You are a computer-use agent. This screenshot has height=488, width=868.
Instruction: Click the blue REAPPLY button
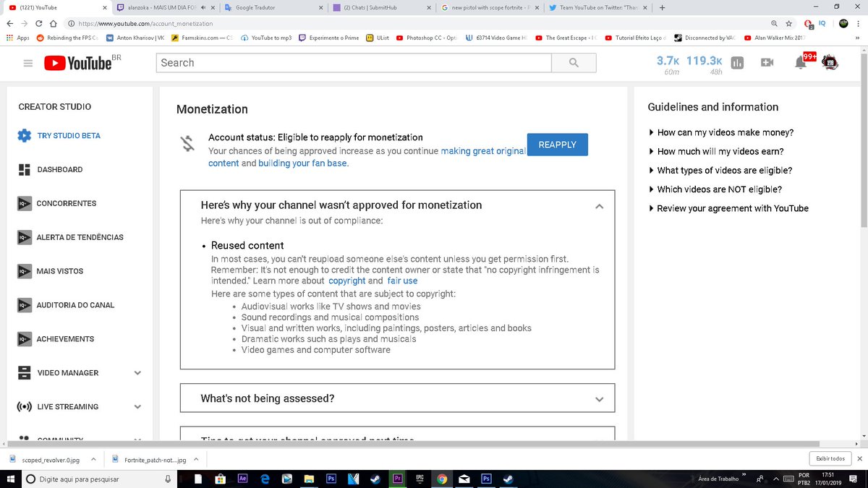[557, 145]
